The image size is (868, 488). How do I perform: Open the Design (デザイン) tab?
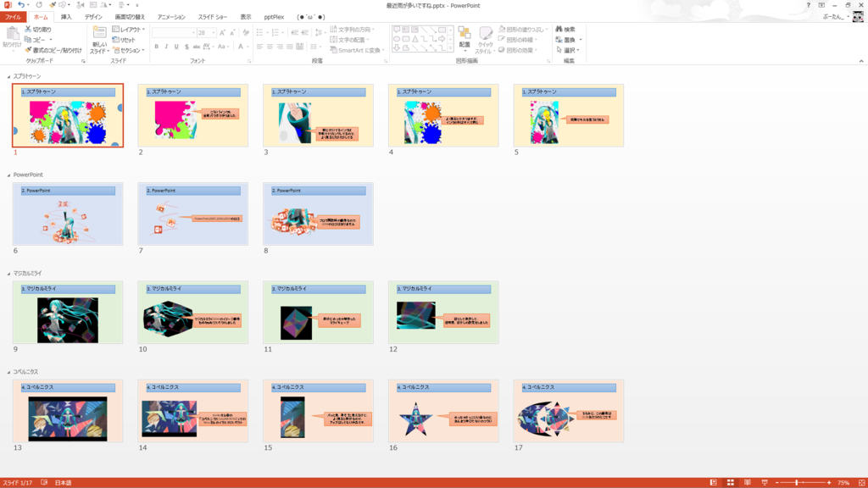point(93,17)
